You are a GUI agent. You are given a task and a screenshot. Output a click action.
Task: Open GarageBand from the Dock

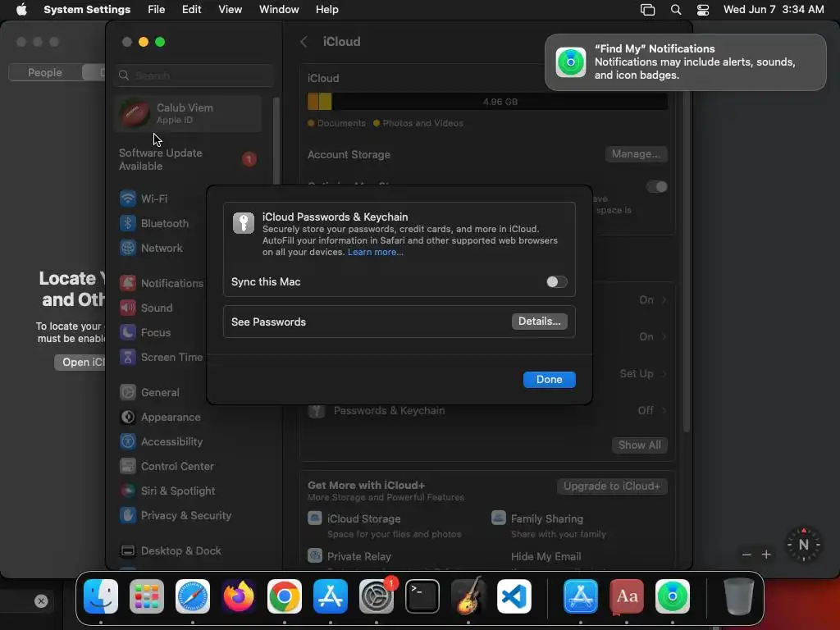[x=468, y=596]
